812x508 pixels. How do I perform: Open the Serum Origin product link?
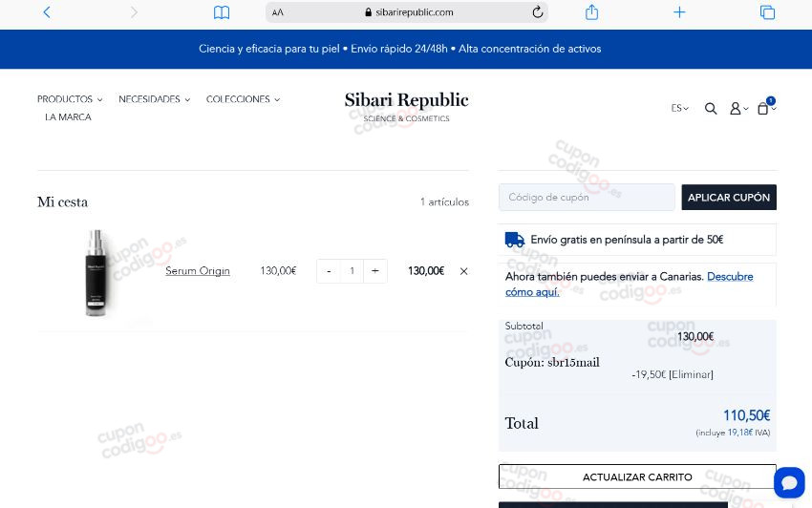[198, 271]
